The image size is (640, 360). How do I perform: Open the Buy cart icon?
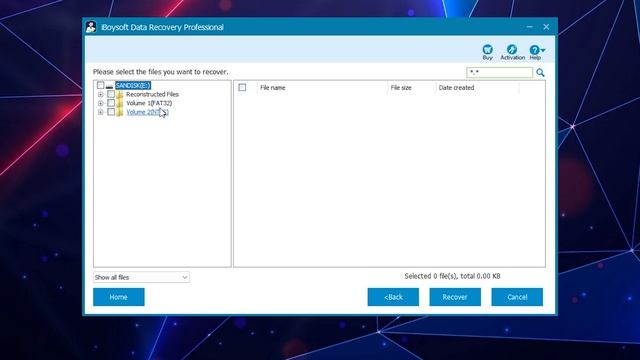(487, 49)
